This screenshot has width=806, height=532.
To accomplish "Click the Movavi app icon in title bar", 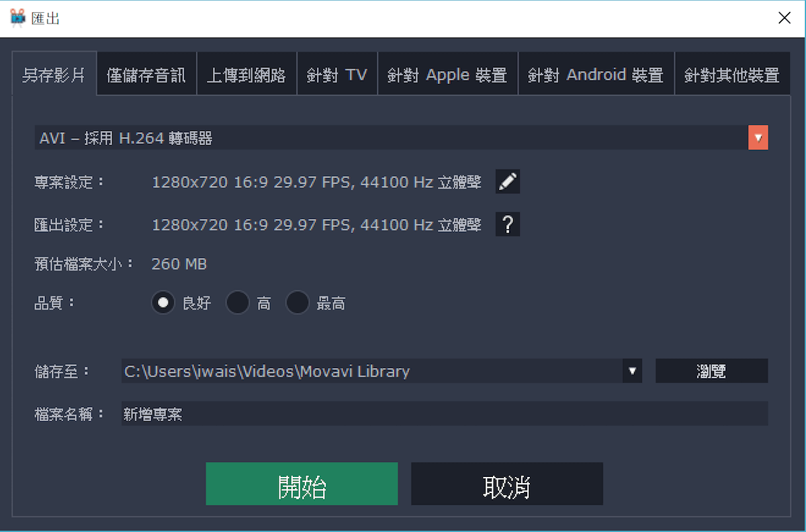I will (18, 17).
